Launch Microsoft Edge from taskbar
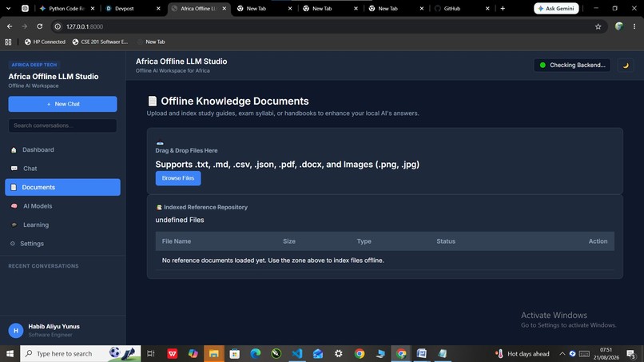Viewport: 644px width, 362px height. pos(256,353)
